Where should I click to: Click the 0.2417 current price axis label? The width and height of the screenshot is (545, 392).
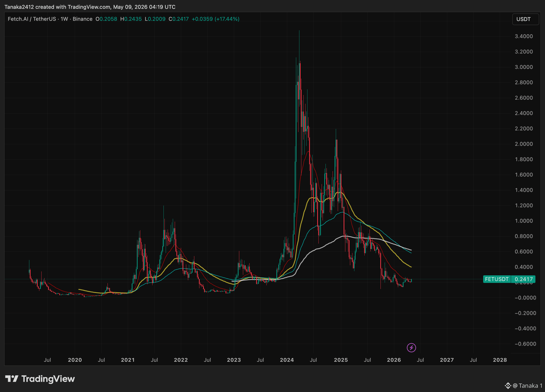[x=523, y=279]
